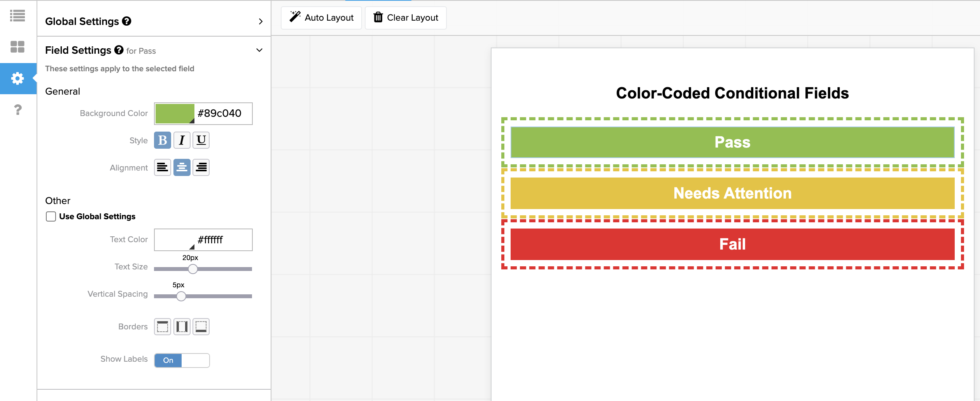Select the red Fail field on canvas

pos(732,244)
